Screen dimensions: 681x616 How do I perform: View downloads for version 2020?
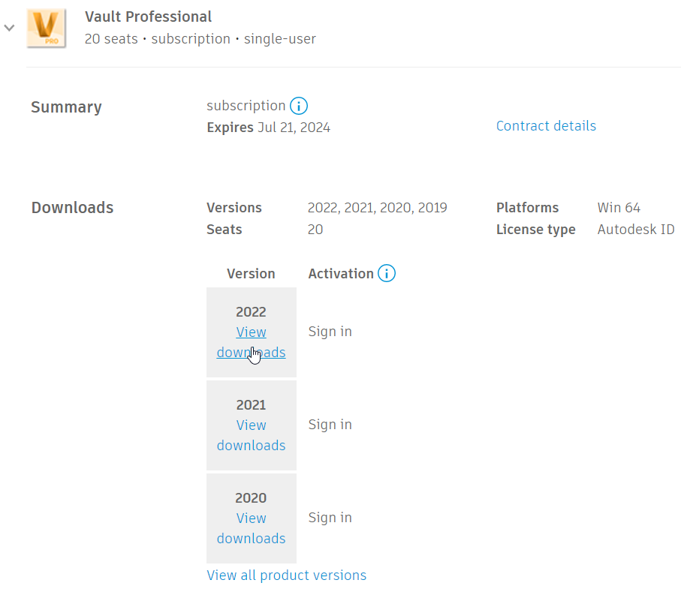point(251,528)
